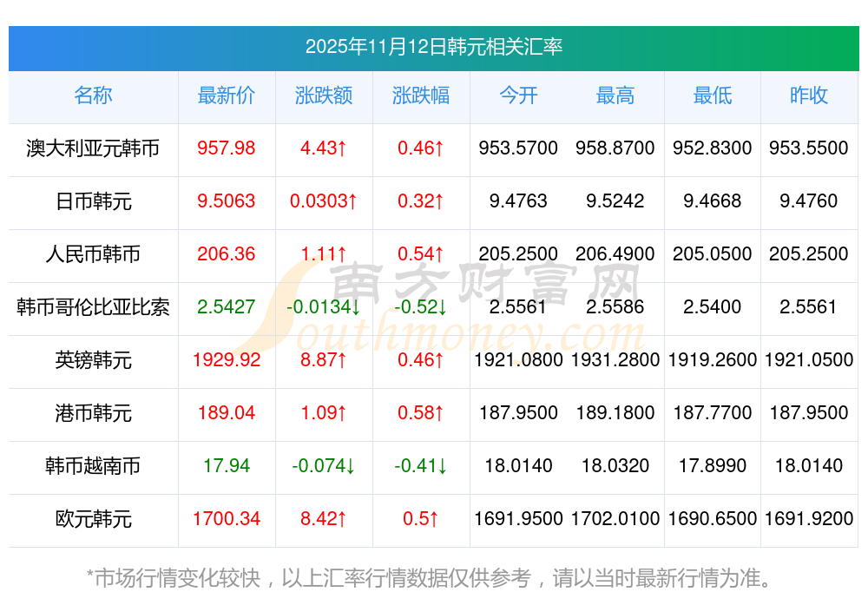Click the previous close 1691.9200

809,519
